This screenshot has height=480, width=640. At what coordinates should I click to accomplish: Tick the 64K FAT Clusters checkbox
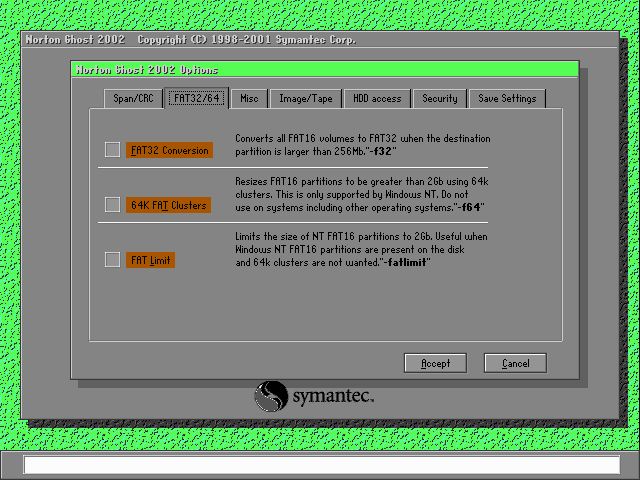coord(112,204)
